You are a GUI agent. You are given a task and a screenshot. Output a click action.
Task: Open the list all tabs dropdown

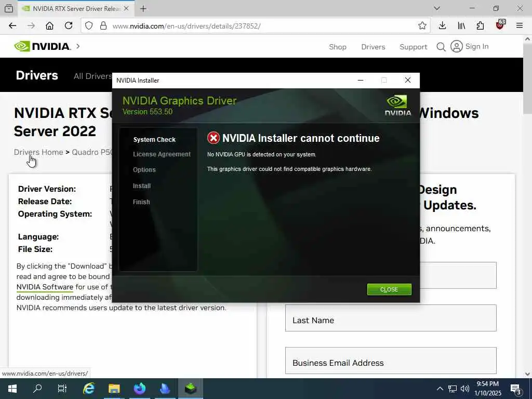tap(437, 8)
